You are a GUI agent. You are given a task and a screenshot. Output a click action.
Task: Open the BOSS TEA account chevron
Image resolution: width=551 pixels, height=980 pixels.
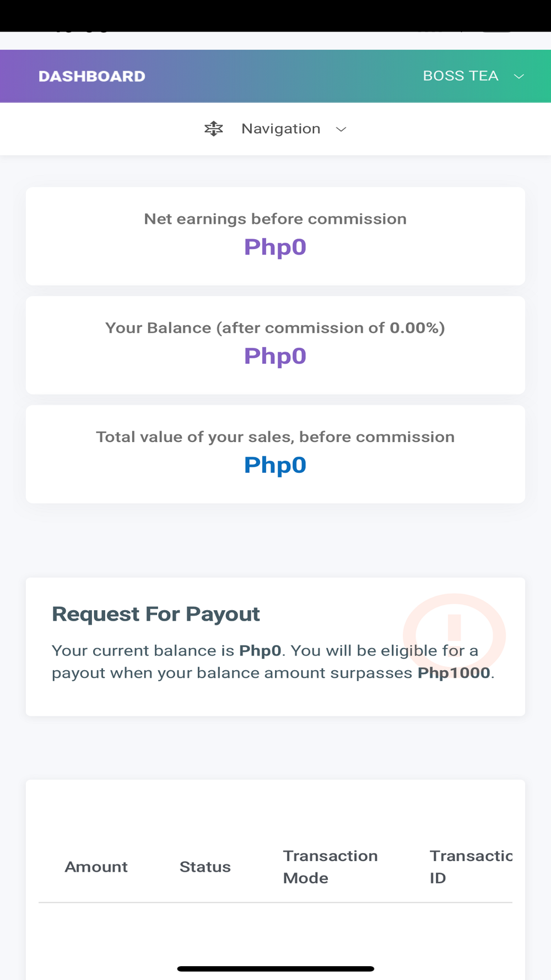click(518, 76)
